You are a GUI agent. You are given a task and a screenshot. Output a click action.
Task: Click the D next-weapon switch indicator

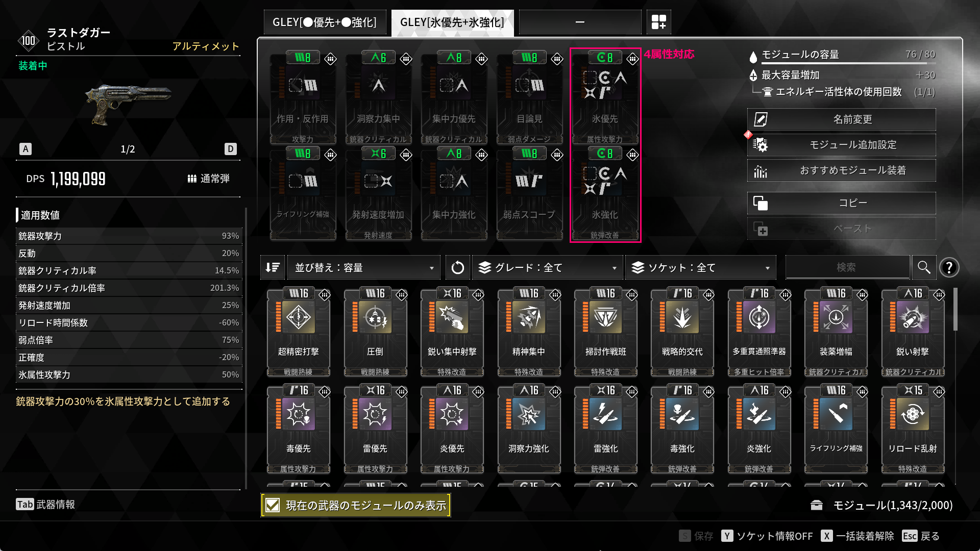[231, 149]
